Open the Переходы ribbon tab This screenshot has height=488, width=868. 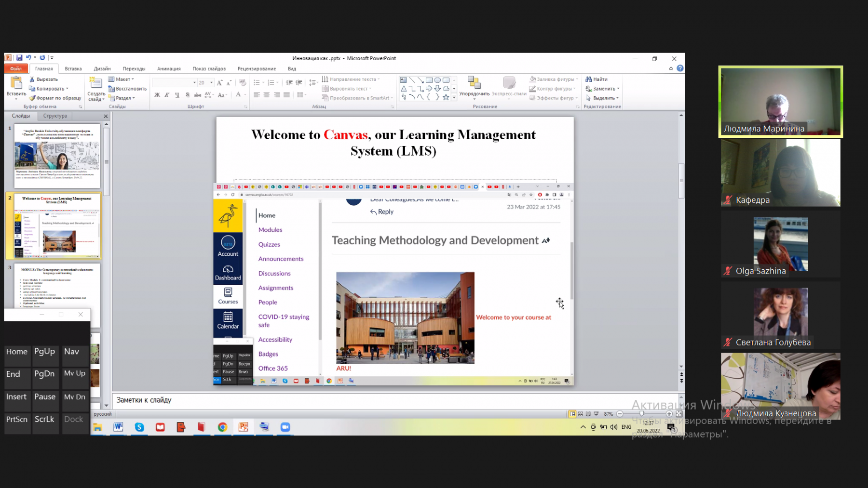(x=134, y=68)
